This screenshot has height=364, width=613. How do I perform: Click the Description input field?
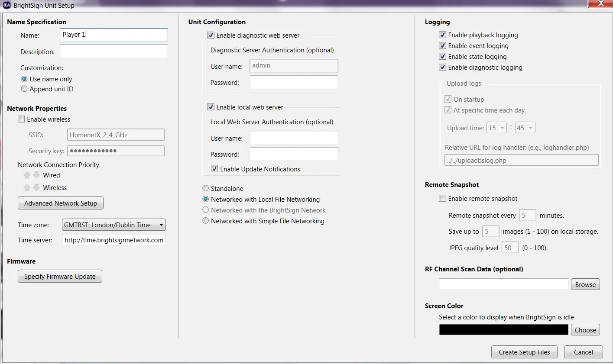(x=114, y=52)
